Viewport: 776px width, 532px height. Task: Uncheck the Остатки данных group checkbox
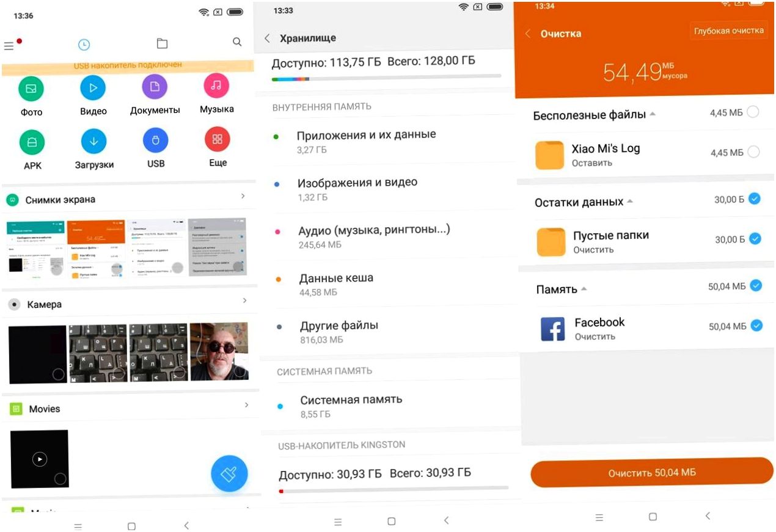coord(755,199)
